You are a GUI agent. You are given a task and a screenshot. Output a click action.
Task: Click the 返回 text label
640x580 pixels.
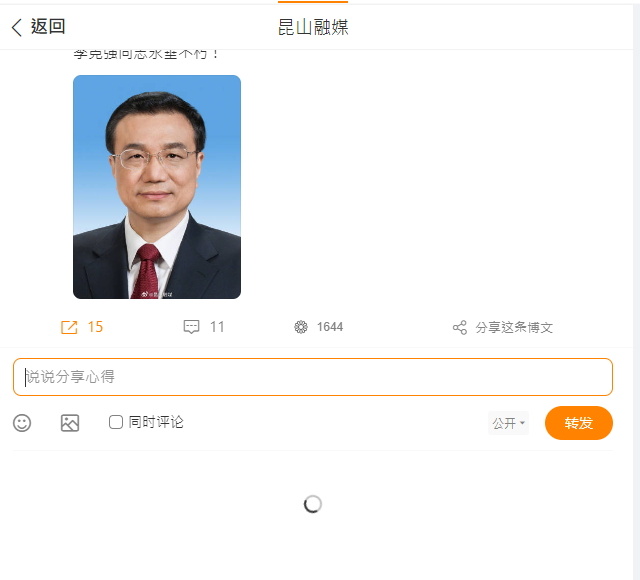(48, 27)
